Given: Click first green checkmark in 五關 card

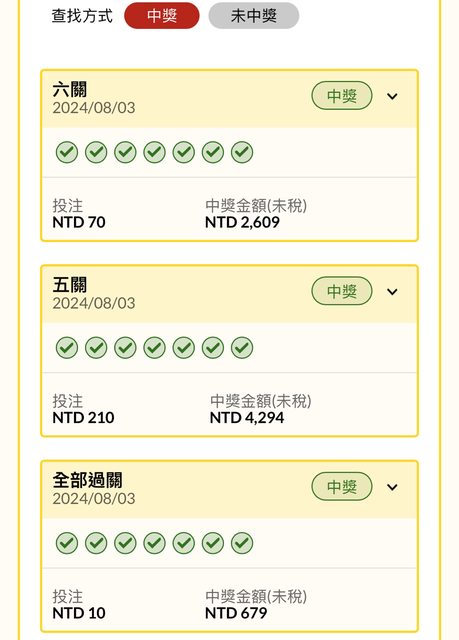Looking at the screenshot, I should 67,348.
